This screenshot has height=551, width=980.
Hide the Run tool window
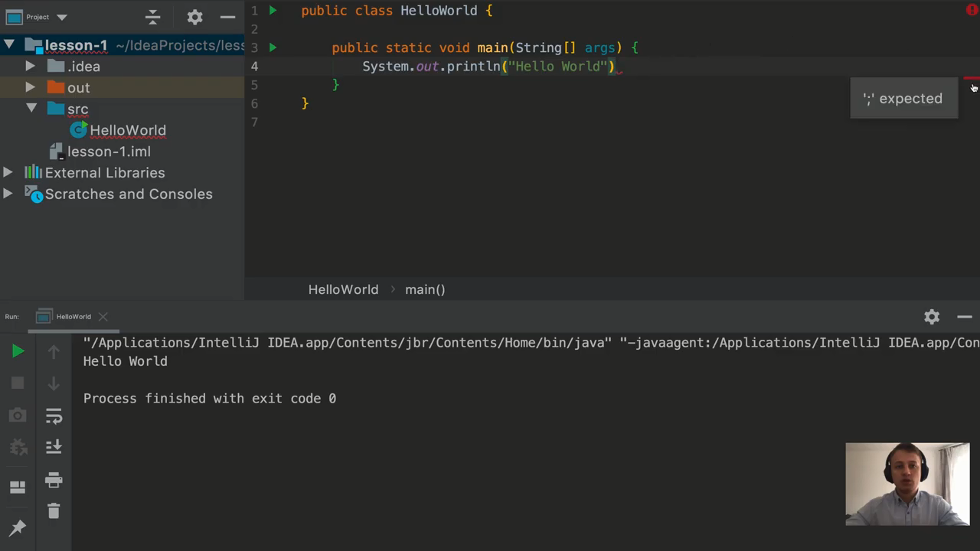click(965, 317)
